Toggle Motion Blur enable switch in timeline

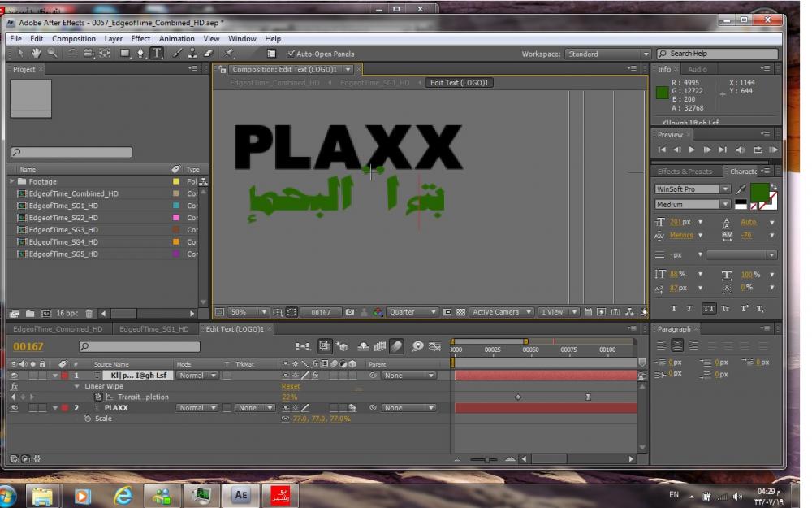coord(396,346)
